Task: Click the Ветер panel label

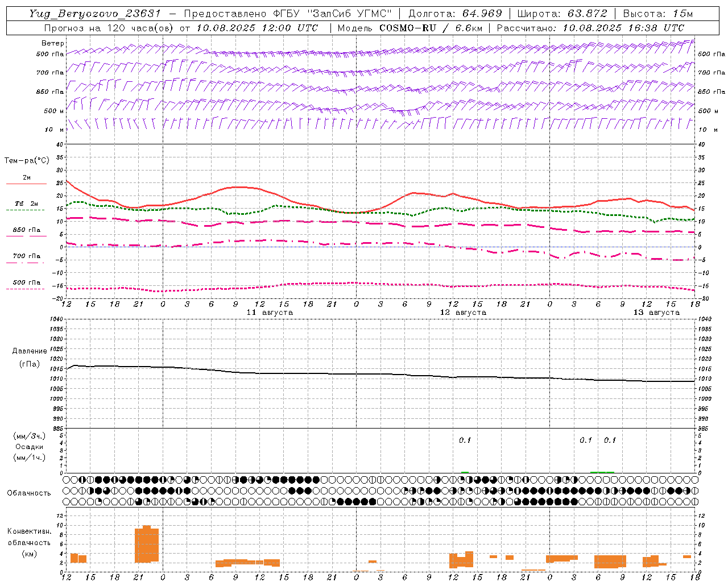Action: [53, 43]
